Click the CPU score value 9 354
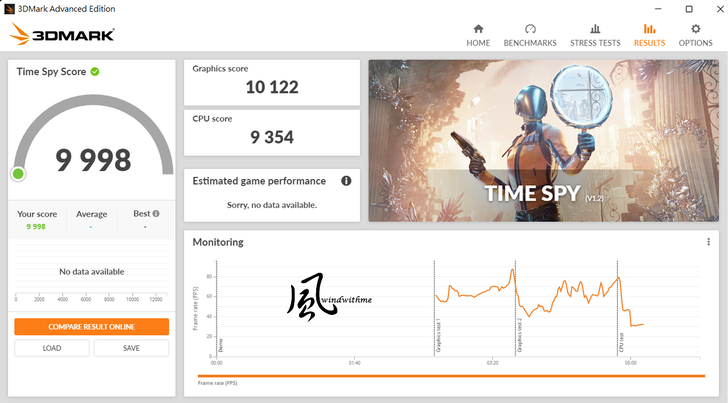728x403 pixels. (x=272, y=137)
